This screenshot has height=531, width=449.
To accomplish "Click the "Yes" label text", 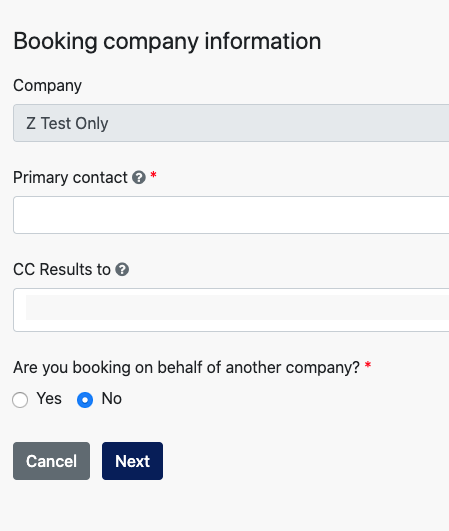I will click(x=49, y=399).
